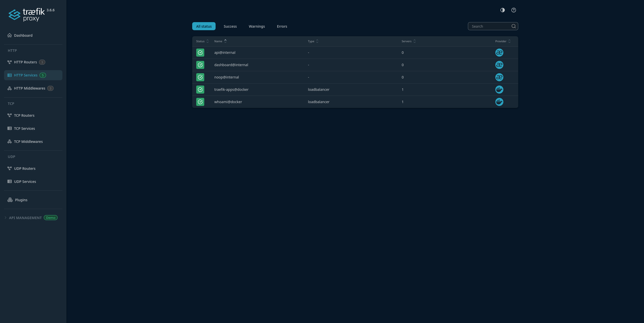The image size is (644, 323).
Task: Go to the Dashboard home
Action: pyautogui.click(x=23, y=35)
